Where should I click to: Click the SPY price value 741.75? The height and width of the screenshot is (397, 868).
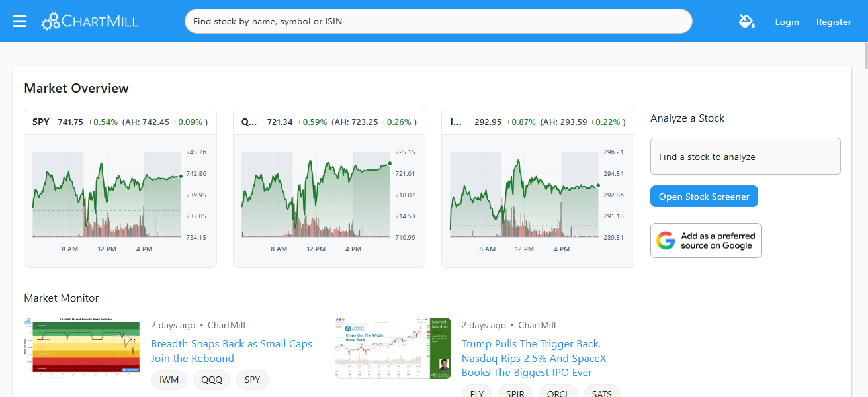click(70, 122)
